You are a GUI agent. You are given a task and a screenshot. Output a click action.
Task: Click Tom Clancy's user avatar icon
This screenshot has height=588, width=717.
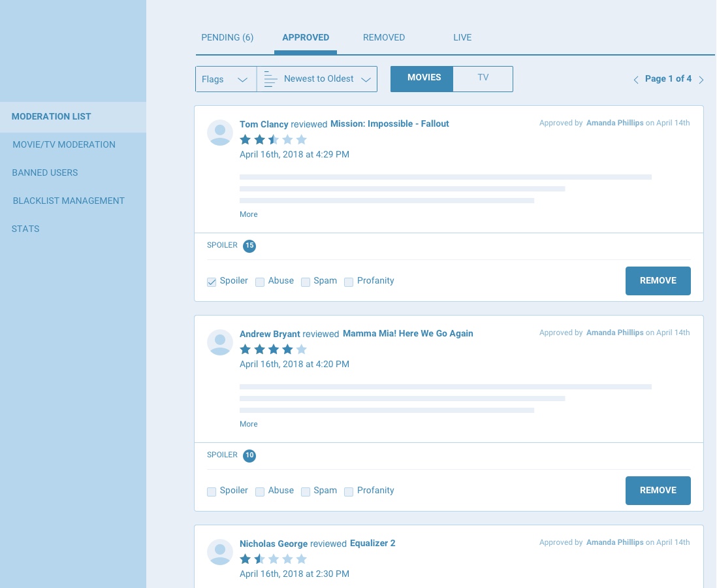(x=220, y=133)
